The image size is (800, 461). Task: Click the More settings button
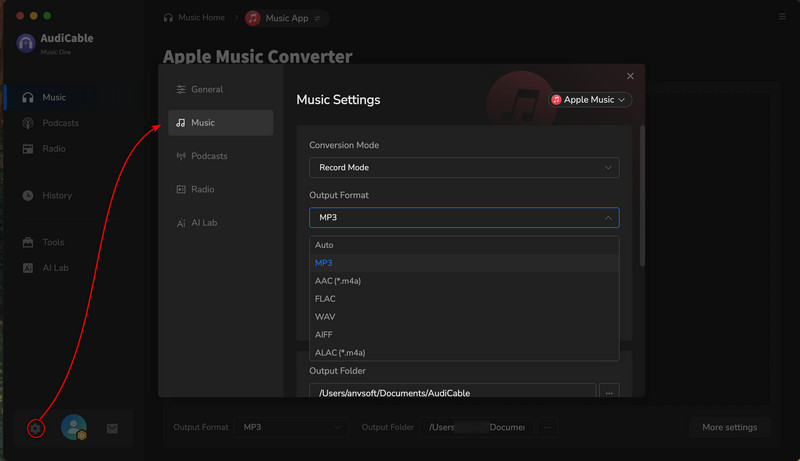pyautogui.click(x=730, y=427)
